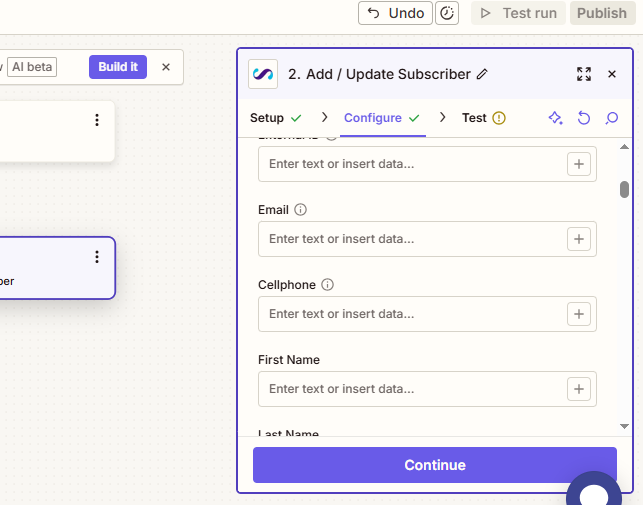Click plus button in Email field
643x505 pixels.
point(579,239)
